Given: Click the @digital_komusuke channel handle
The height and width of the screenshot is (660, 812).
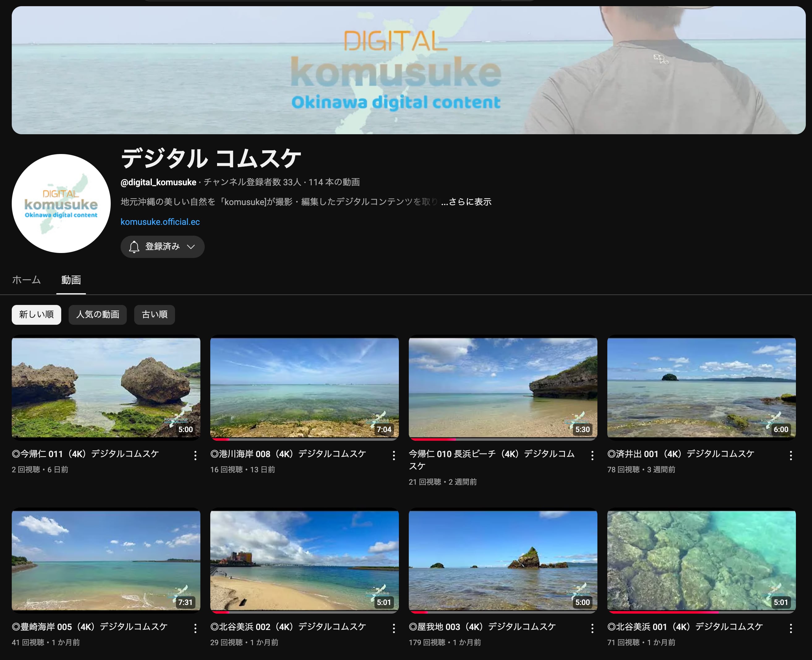Looking at the screenshot, I should pos(159,182).
